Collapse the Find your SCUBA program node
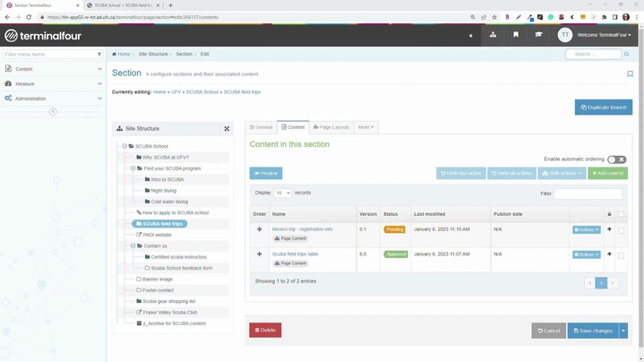The height and width of the screenshot is (362, 644). pos(133,168)
